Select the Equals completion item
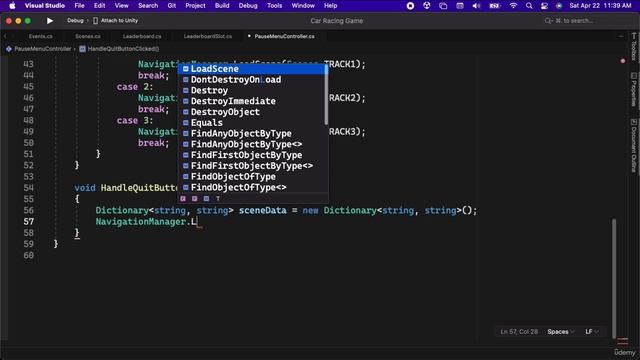 coord(252,122)
